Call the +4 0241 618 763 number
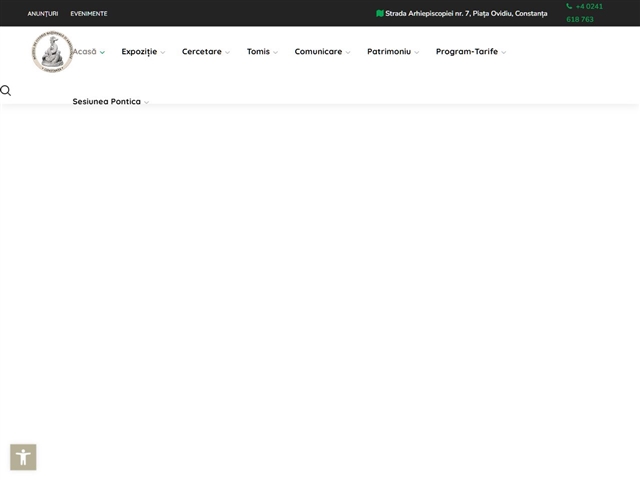Viewport: 640px width, 480px height. pyautogui.click(x=584, y=13)
